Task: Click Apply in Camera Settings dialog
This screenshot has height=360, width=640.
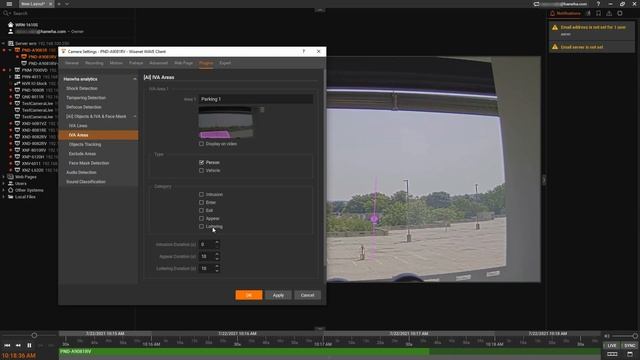Action: (278, 295)
